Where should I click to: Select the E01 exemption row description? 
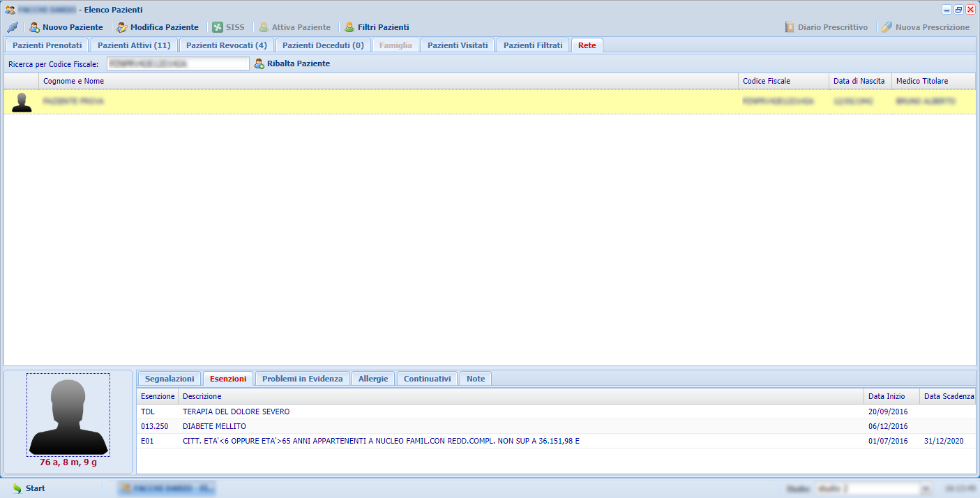pos(381,441)
